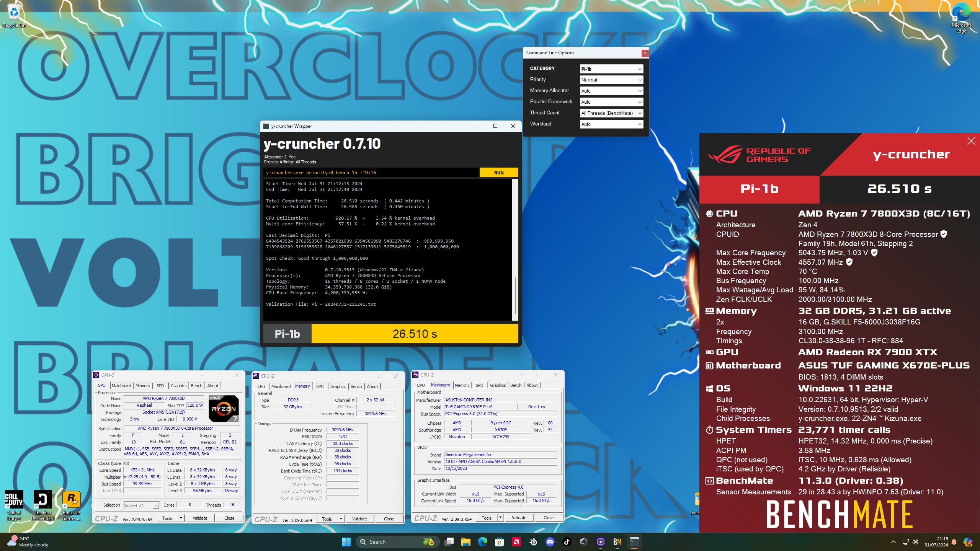Click the BENCHMATE logo in result panel
The height and width of the screenshot is (551, 980).
839,515
